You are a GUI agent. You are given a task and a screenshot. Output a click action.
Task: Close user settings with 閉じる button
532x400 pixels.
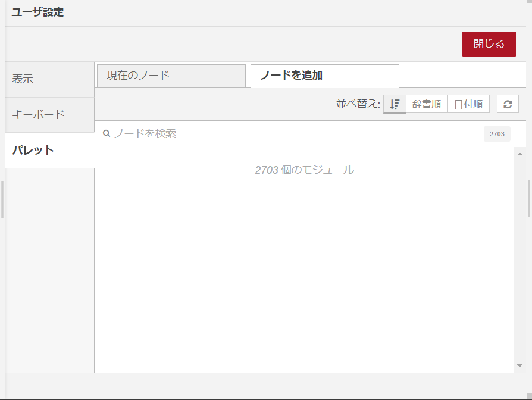489,44
